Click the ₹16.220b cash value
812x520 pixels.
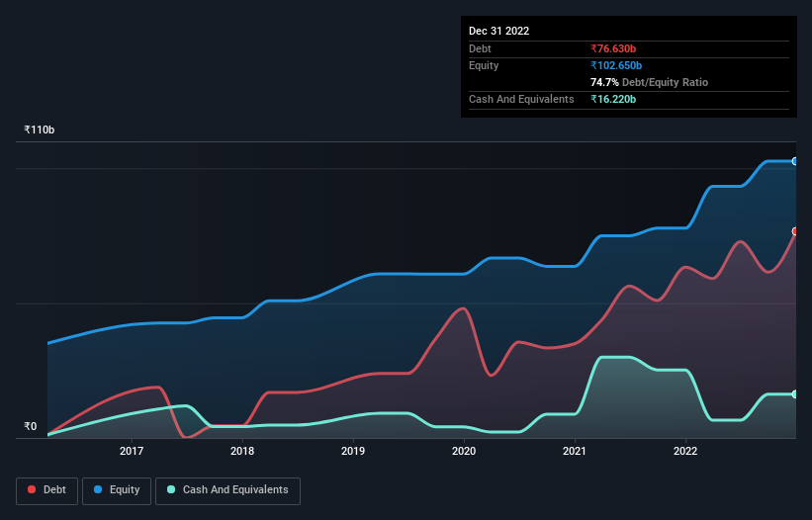click(613, 99)
